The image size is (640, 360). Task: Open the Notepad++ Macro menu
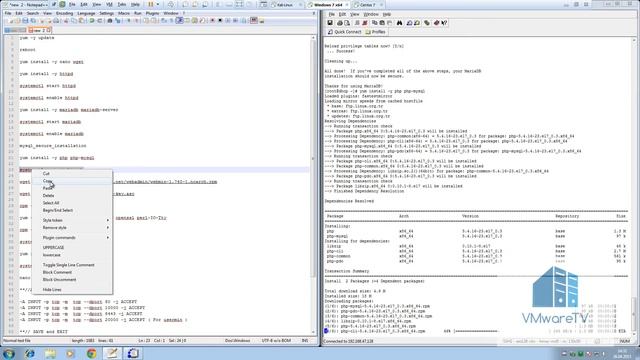pyautogui.click(x=124, y=13)
